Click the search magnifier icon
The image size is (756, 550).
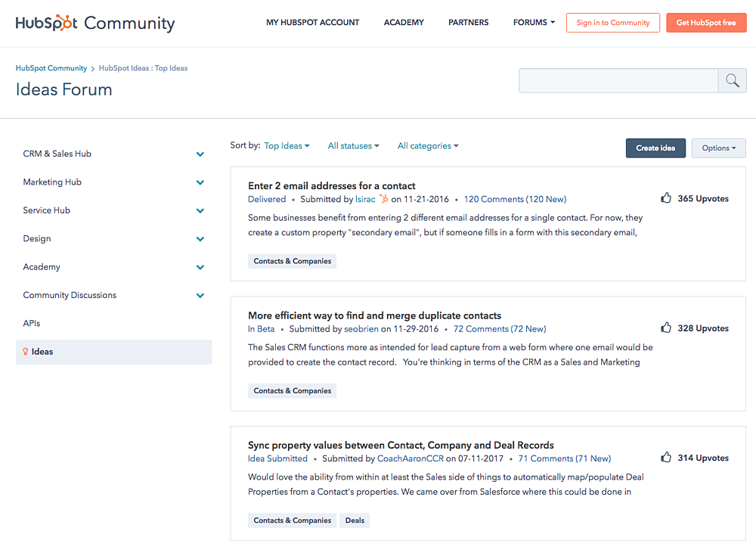point(732,80)
